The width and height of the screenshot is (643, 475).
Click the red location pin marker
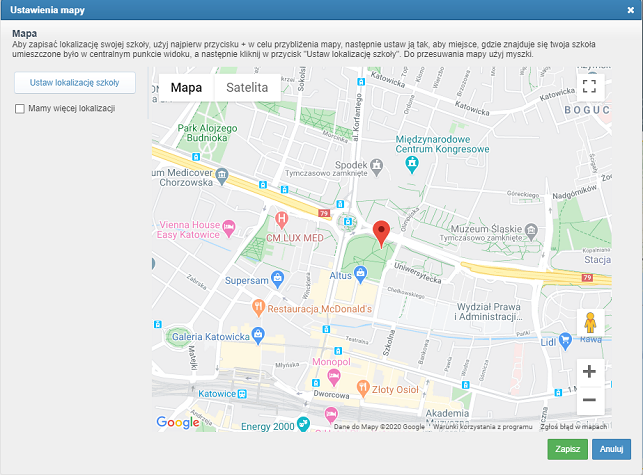point(381,234)
